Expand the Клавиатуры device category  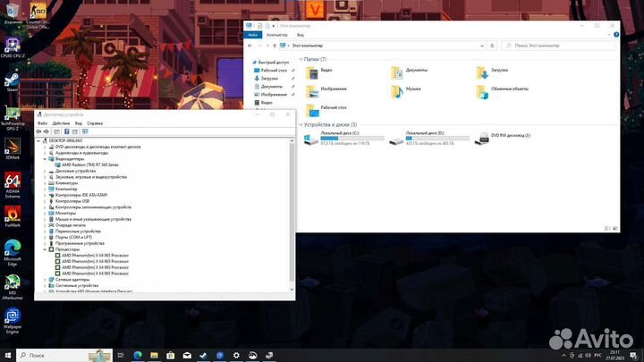coord(46,183)
